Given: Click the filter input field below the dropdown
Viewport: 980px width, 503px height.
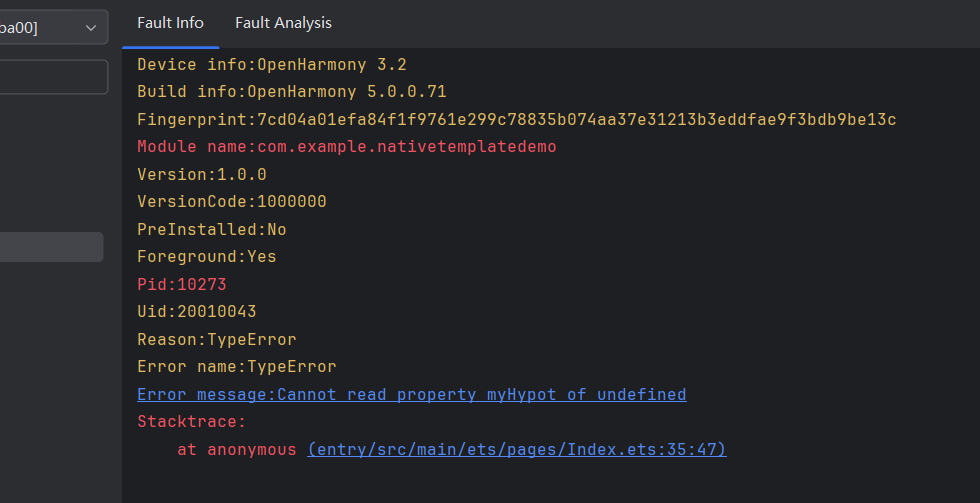Looking at the screenshot, I should (52, 77).
